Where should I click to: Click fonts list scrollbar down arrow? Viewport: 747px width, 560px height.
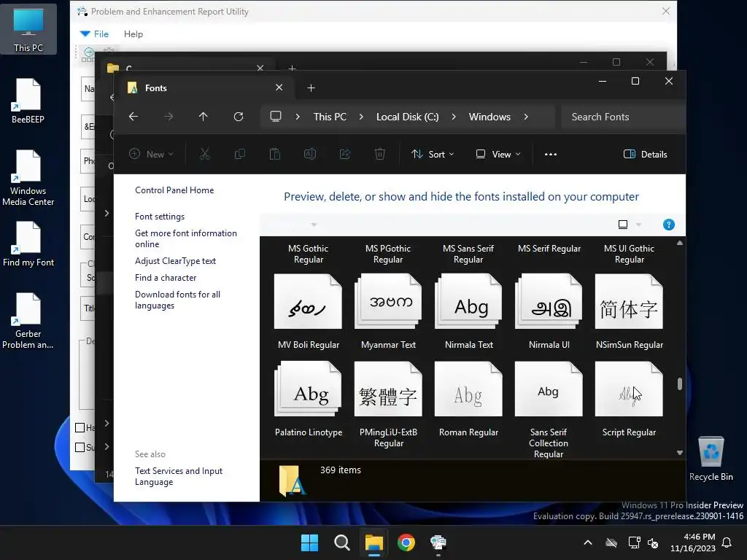pos(680,453)
